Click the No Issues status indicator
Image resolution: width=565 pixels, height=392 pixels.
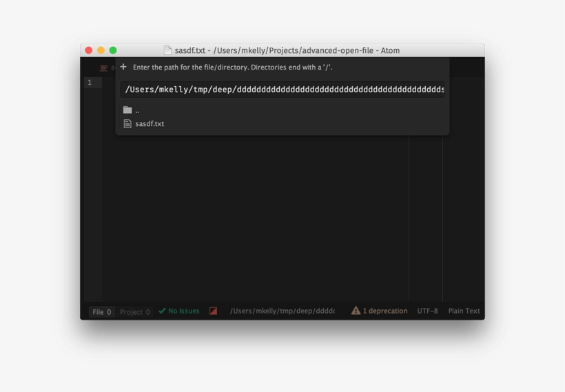[x=179, y=311]
